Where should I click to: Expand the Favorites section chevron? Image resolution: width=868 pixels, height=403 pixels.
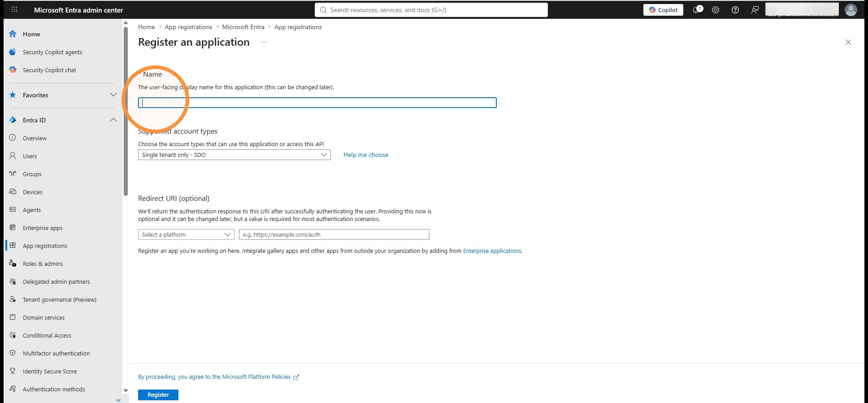[x=113, y=95]
